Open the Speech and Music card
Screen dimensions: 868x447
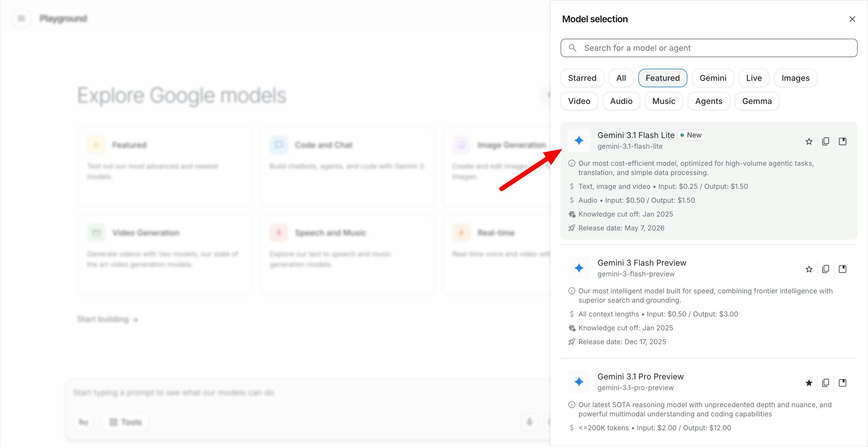(347, 254)
